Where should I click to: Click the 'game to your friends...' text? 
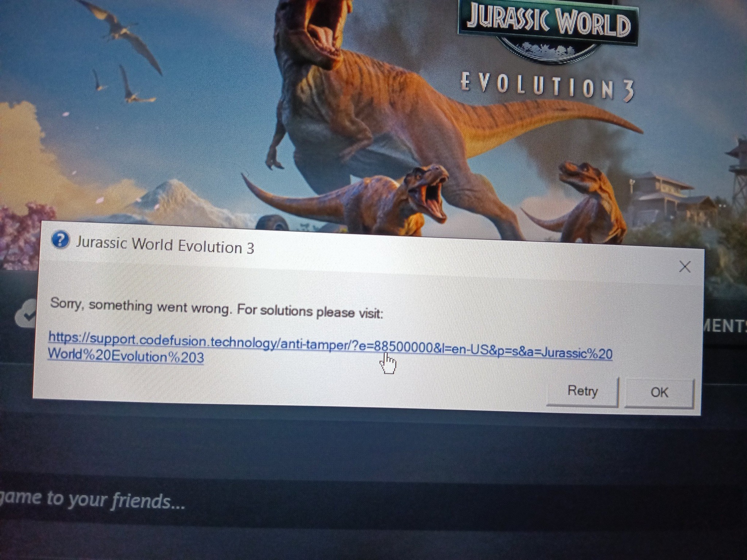(92, 500)
